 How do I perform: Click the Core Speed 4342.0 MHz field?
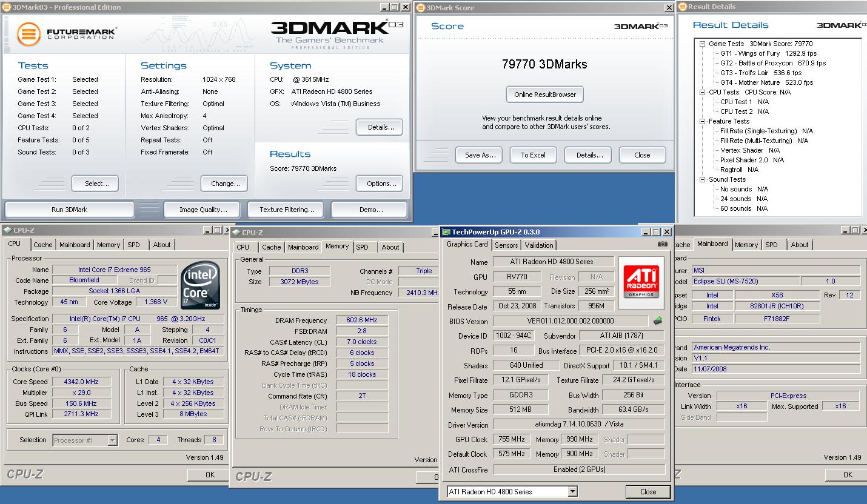point(81,382)
